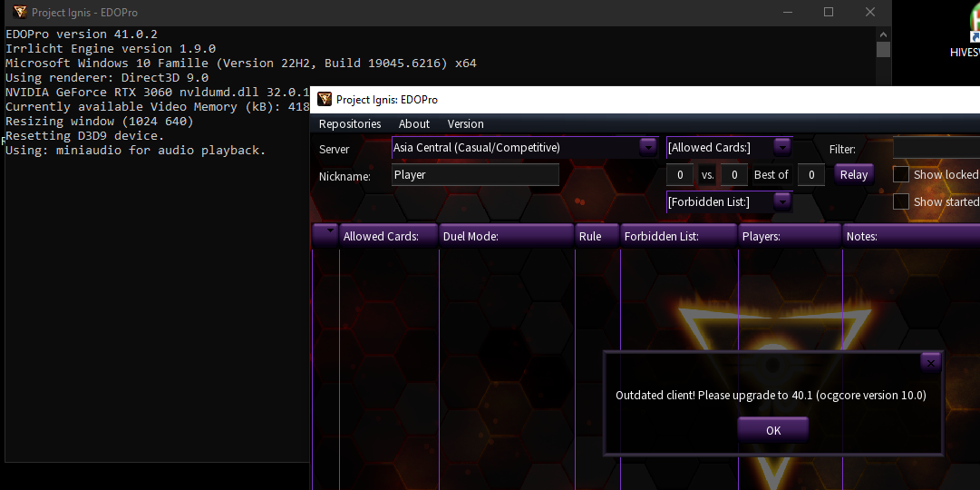Maximize the EDOPro console window
Viewport: 980px width, 490px height.
point(829,12)
